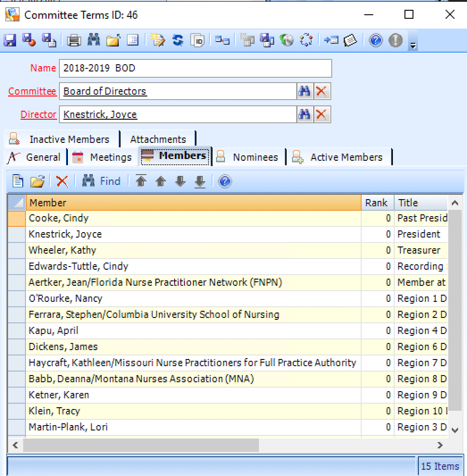The width and height of the screenshot is (467, 476).
Task: Move the selected member down one position
Action: (180, 181)
